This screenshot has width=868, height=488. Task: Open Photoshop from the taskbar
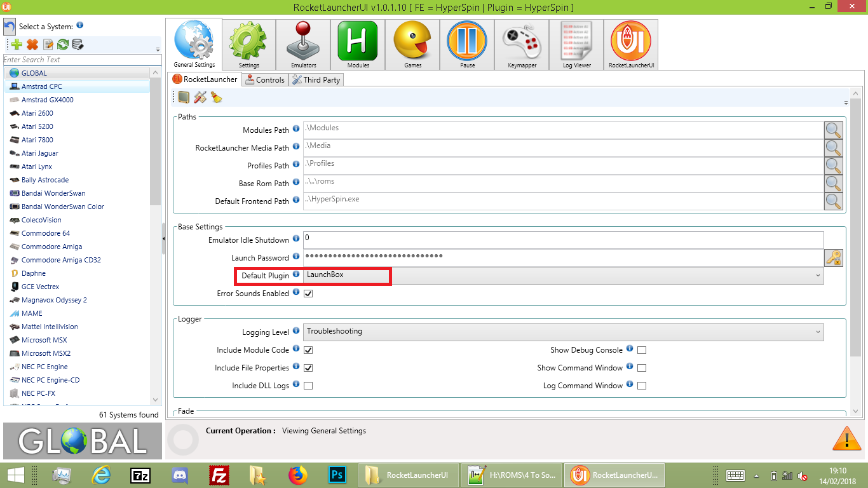[x=336, y=475]
